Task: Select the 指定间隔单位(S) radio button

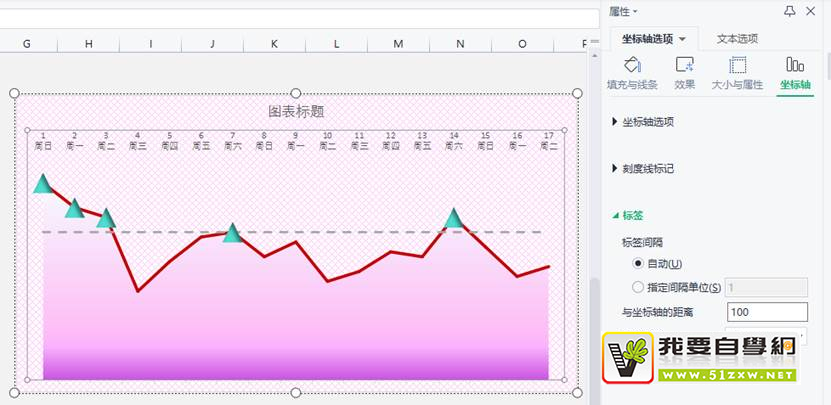Action: tap(638, 287)
